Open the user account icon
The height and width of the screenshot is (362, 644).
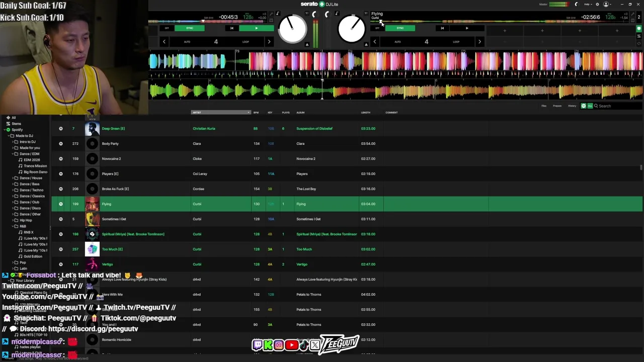pyautogui.click(x=606, y=5)
